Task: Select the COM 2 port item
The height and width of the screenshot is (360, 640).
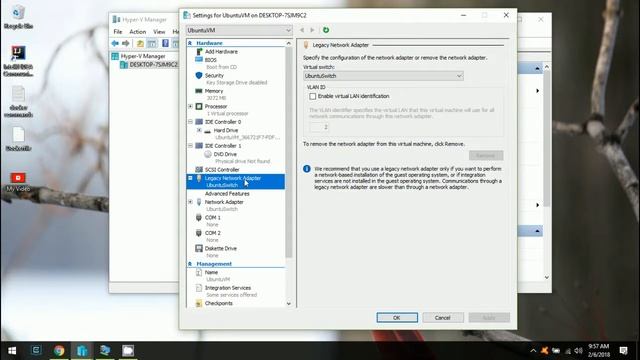Action: point(212,233)
